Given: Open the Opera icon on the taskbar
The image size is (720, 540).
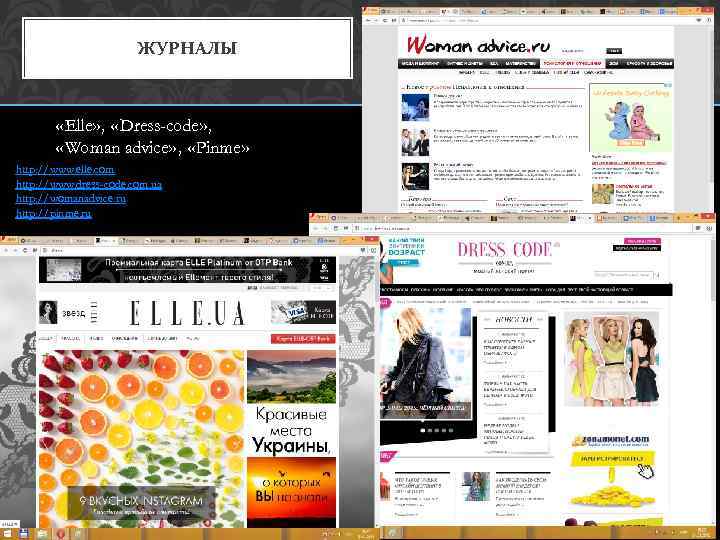Looking at the screenshot, I should [x=61, y=534].
